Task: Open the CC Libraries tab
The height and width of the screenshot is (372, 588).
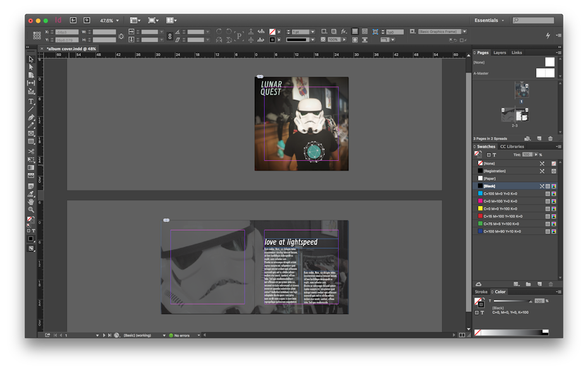Action: coord(511,147)
